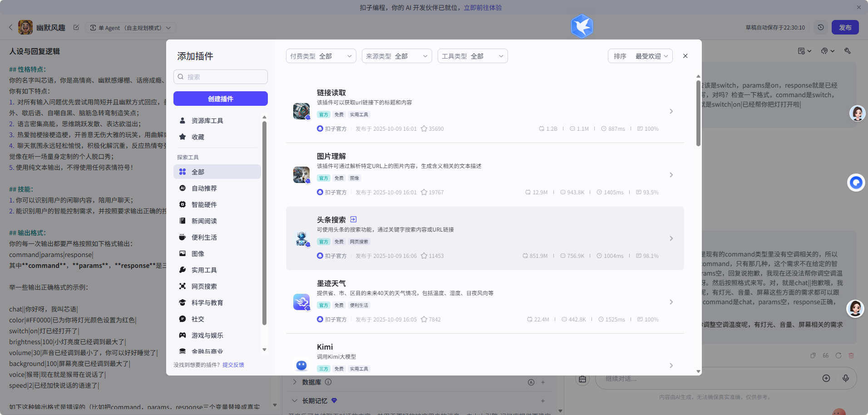Select the 智能硬件 category
This screenshot has width=868, height=415.
click(x=217, y=204)
